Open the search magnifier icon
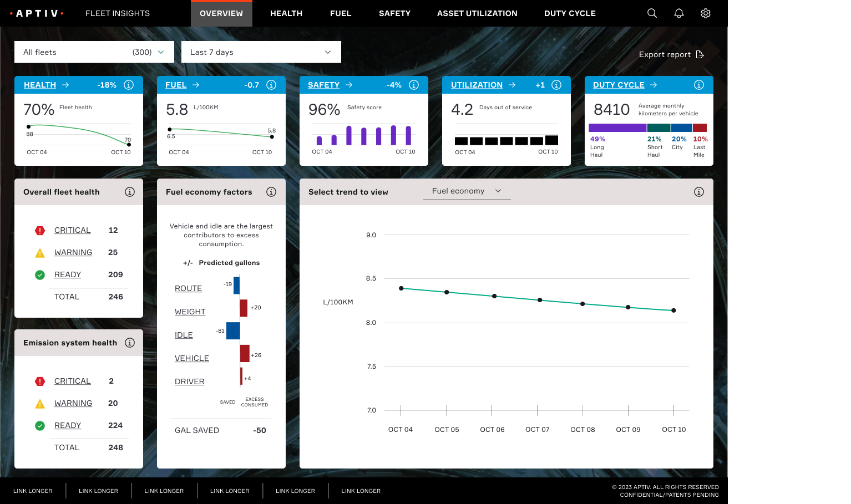Image resolution: width=851 pixels, height=504 pixels. tap(652, 13)
